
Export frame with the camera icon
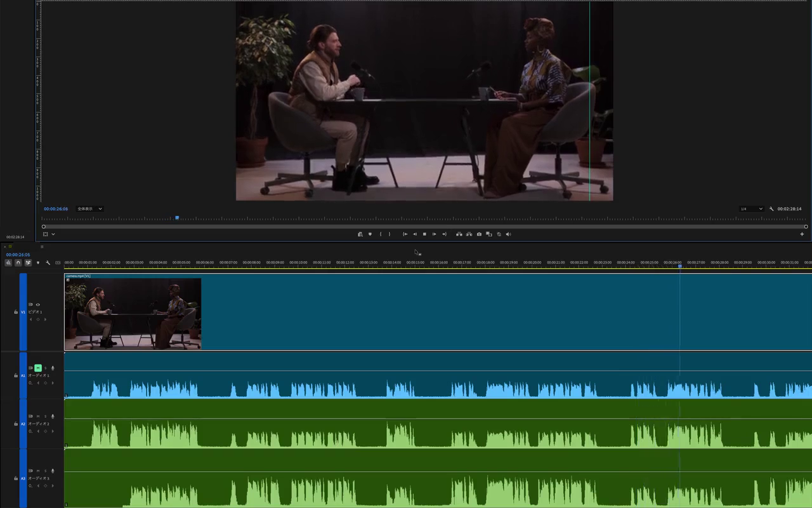tap(479, 234)
